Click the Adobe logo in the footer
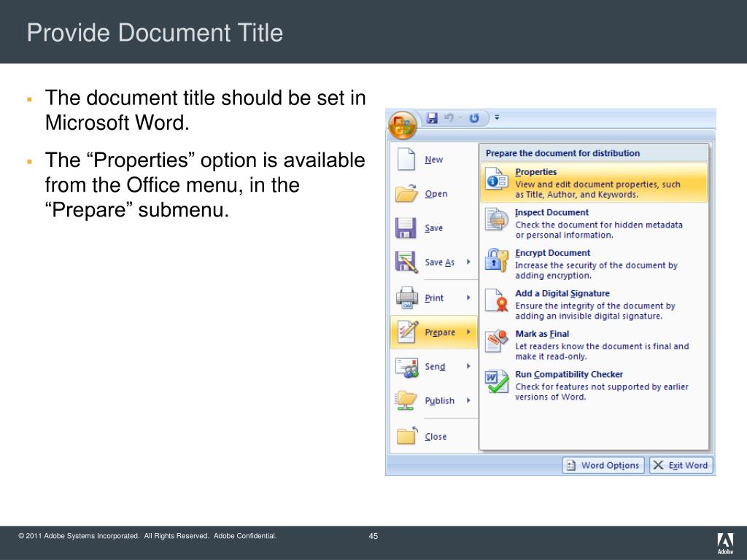747x560 pixels. 726,543
